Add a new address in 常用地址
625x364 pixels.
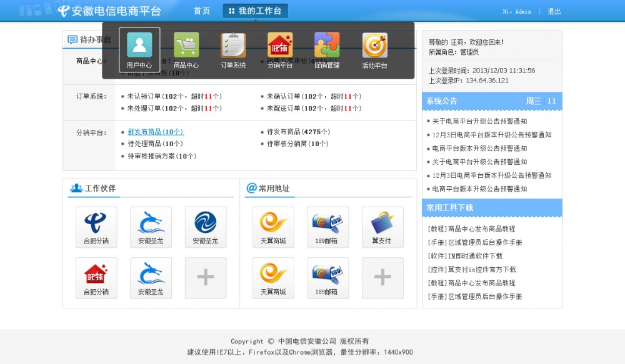click(x=382, y=278)
